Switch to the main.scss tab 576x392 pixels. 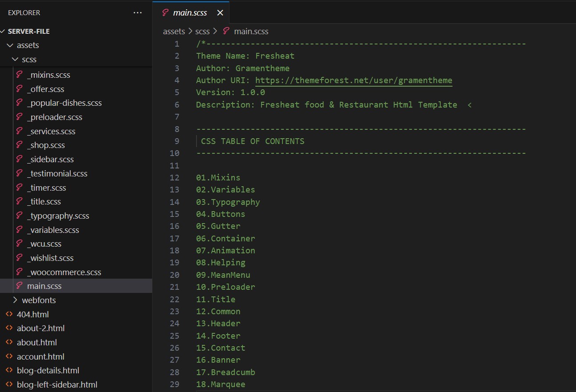click(x=190, y=13)
